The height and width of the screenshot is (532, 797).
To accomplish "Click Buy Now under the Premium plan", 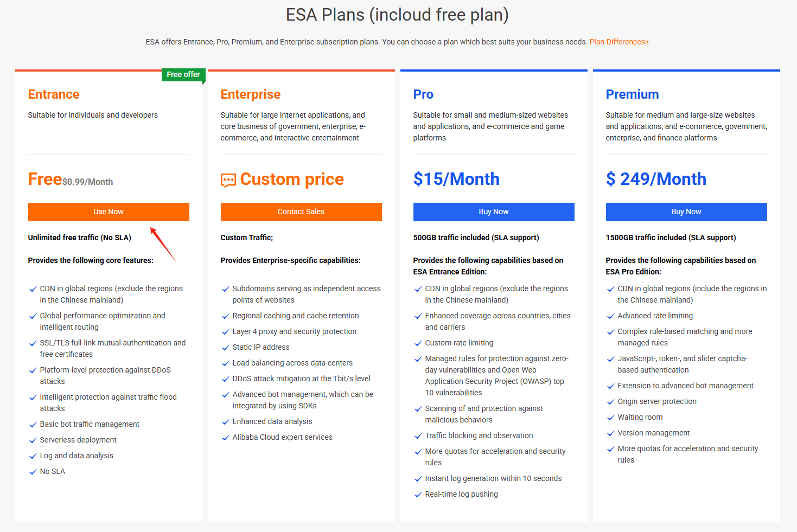I will pos(686,212).
